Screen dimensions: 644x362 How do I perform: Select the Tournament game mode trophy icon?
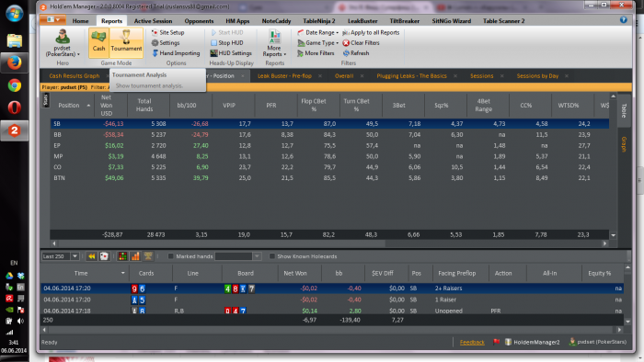pos(126,42)
